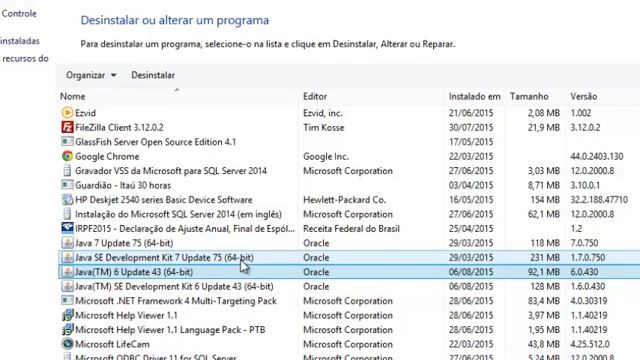Click publisher Receita Federal do Brasil cell

[x=351, y=229]
